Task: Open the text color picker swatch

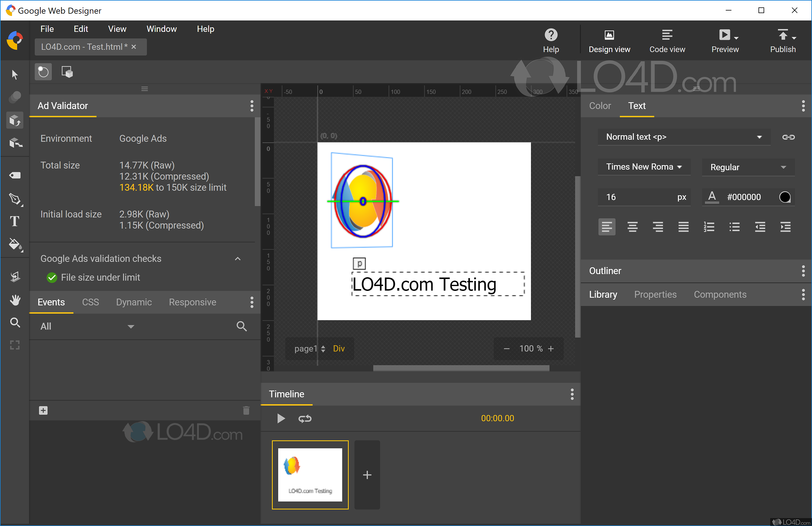Action: click(x=785, y=197)
